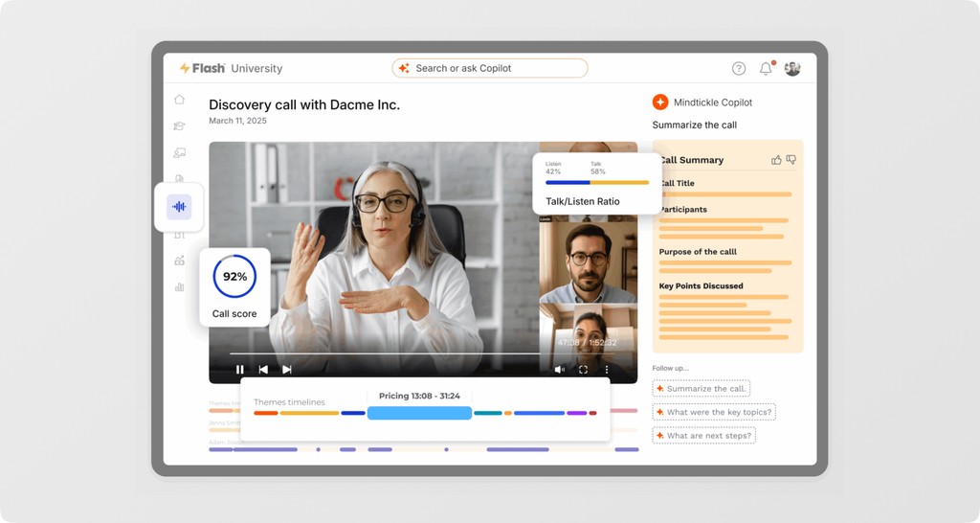The height and width of the screenshot is (523, 980).
Task: Mute the video volume
Action: coord(559,370)
